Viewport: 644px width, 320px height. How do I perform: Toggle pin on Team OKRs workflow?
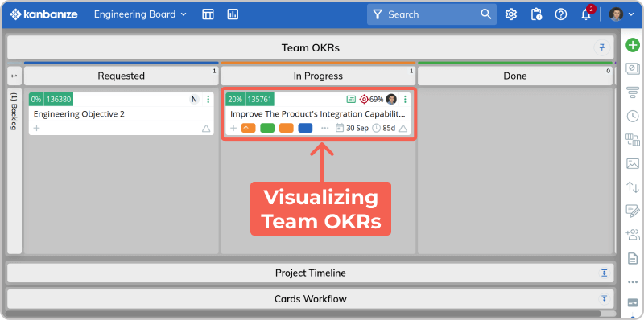[602, 48]
